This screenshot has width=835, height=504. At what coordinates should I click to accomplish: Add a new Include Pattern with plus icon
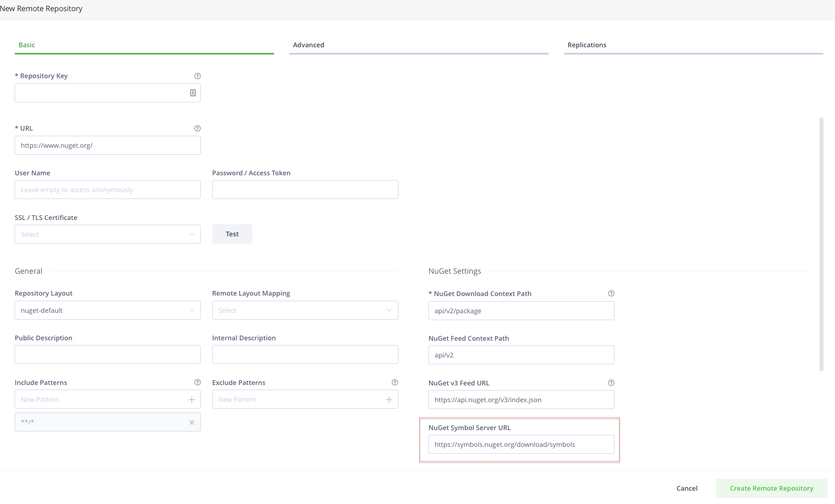pos(191,399)
